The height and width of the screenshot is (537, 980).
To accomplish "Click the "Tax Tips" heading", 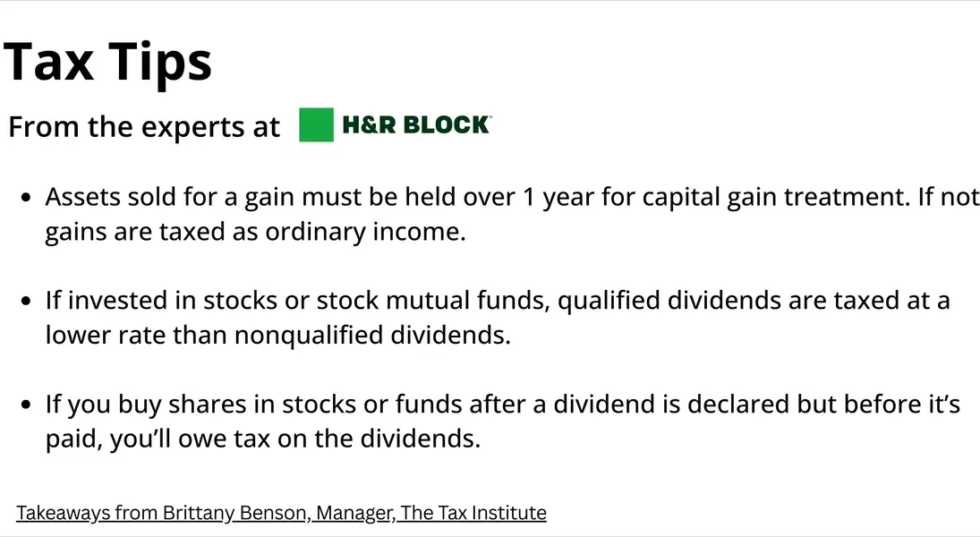I will point(108,61).
